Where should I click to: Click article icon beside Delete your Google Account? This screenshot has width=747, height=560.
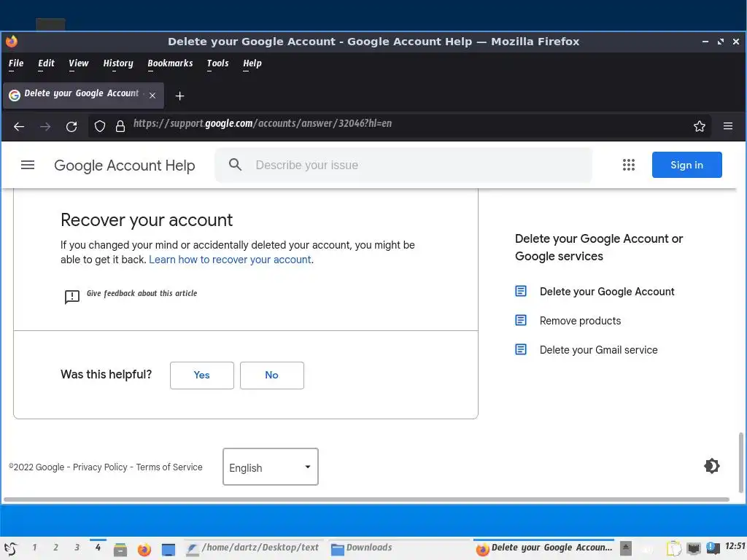click(521, 291)
